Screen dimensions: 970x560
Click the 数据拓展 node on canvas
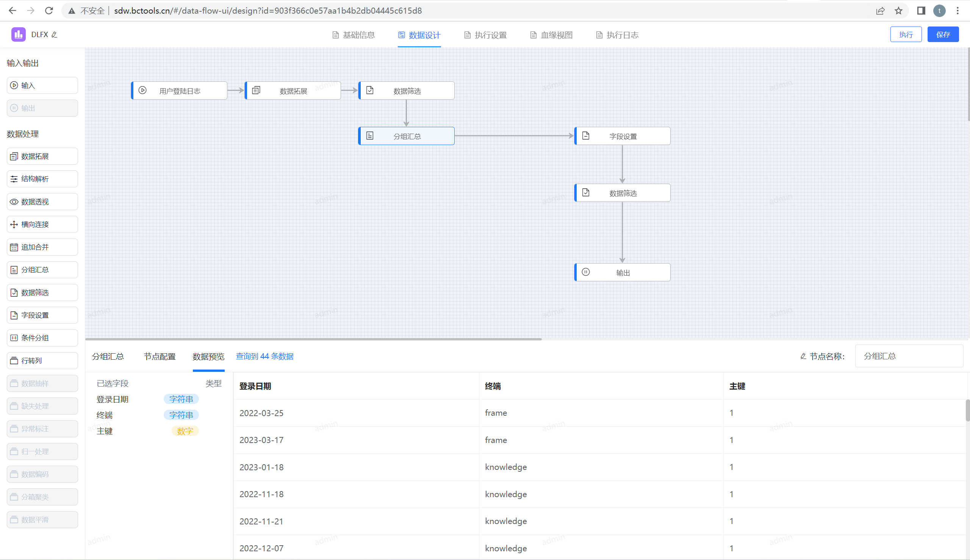293,91
